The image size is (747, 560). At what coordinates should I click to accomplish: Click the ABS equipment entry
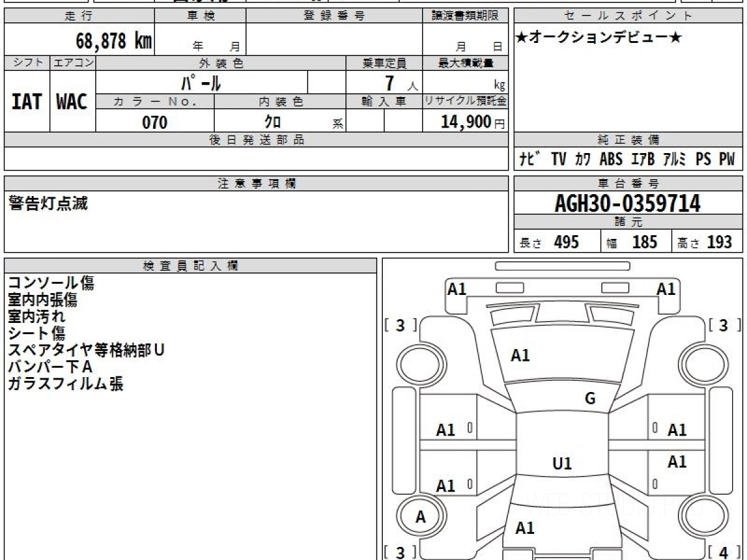point(611,159)
